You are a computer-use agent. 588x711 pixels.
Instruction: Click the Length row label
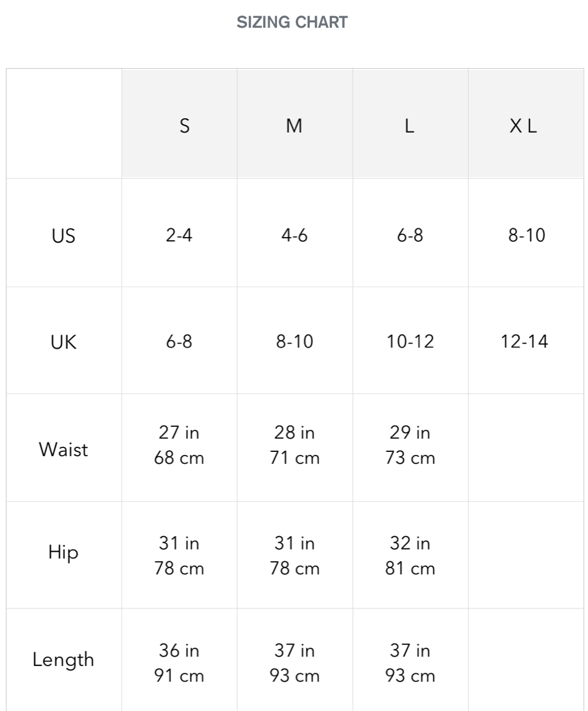pyautogui.click(x=63, y=659)
